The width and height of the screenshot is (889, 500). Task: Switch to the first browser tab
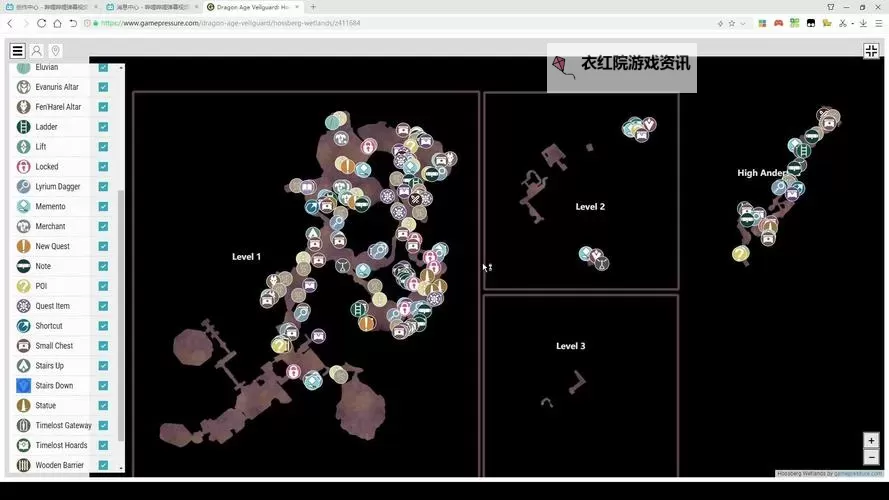51,7
